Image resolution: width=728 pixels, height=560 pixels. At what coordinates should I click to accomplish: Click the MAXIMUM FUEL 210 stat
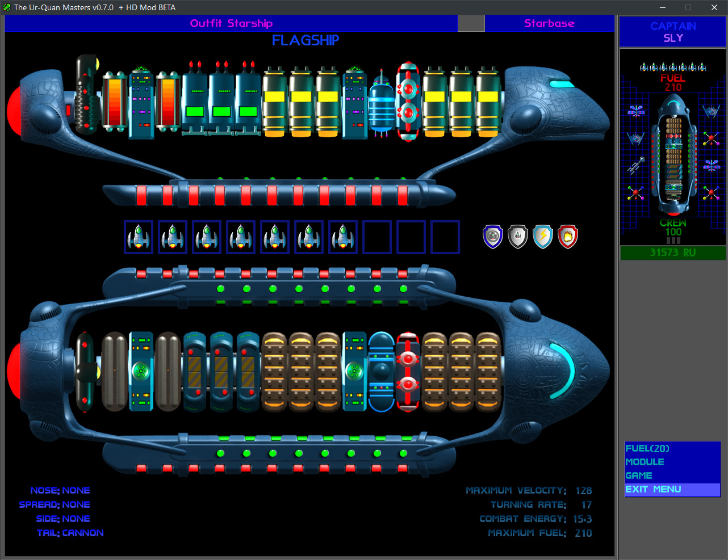(540, 533)
